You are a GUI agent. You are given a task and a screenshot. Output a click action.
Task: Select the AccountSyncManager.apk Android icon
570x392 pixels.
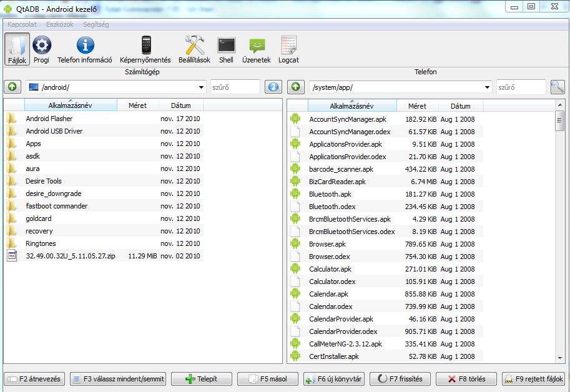295,119
